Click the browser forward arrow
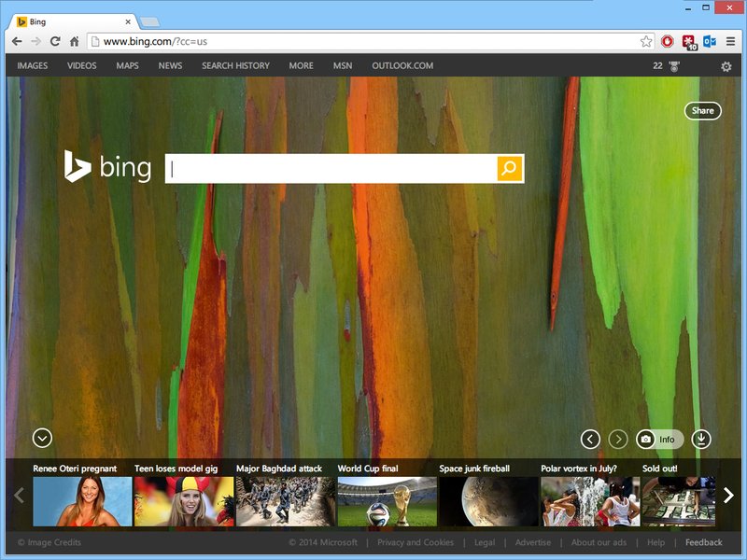747x560 pixels. [35, 41]
